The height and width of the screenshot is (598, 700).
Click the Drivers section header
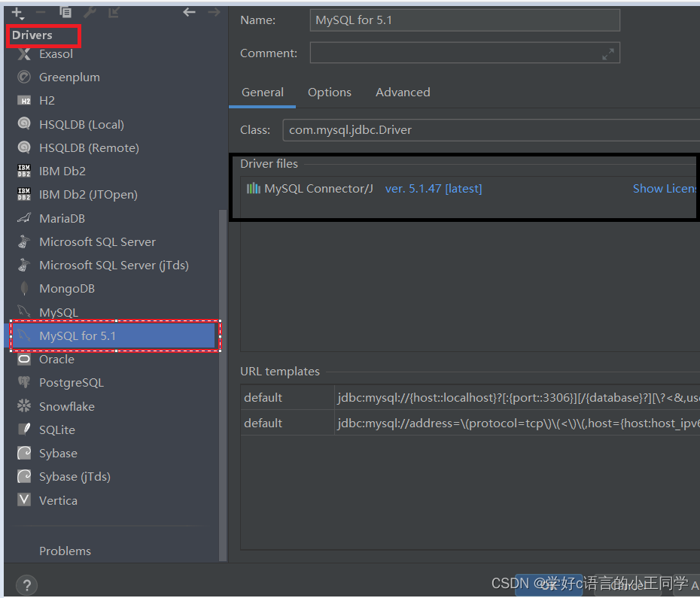click(x=32, y=35)
